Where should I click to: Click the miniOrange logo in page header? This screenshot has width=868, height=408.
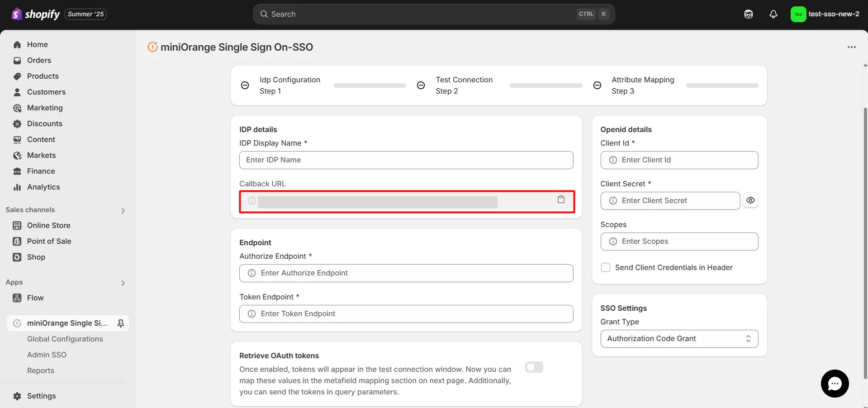click(152, 47)
